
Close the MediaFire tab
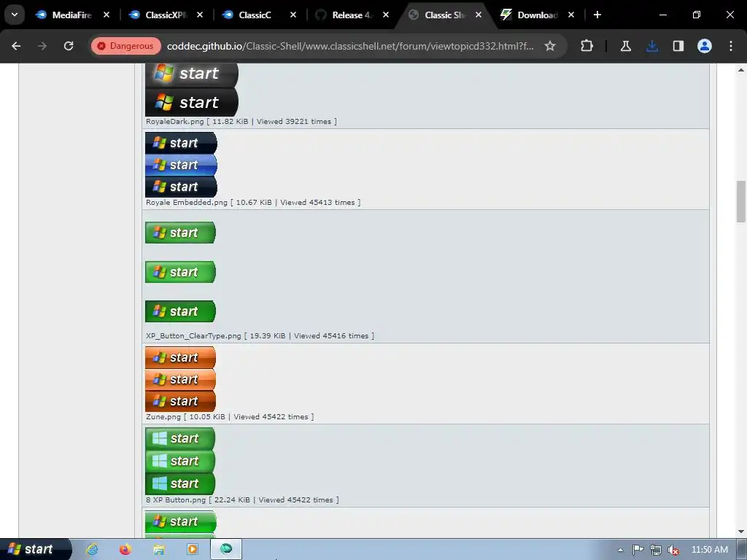[x=107, y=15]
